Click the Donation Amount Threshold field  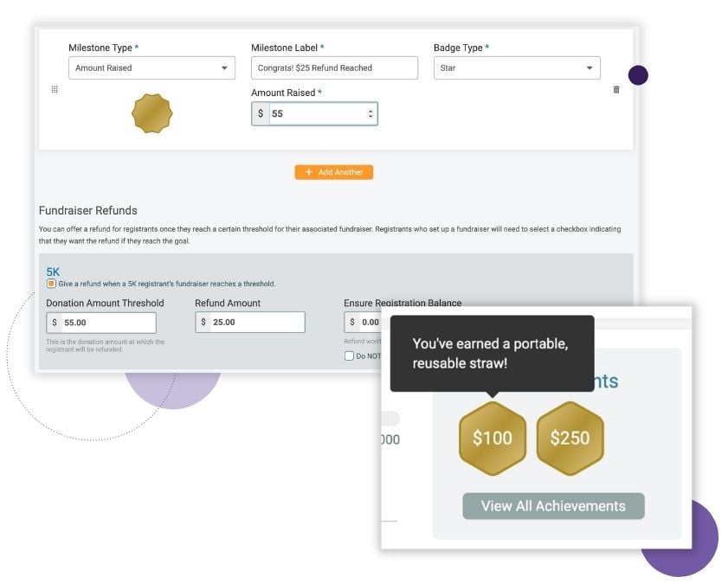point(101,323)
